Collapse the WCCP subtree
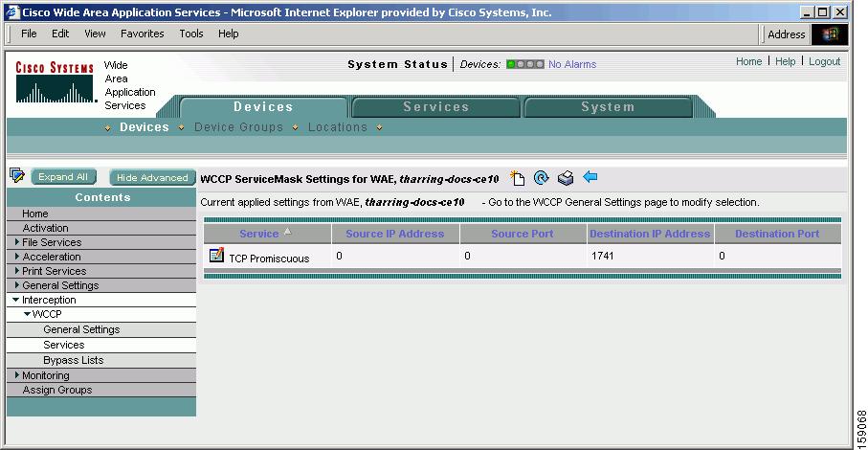 pos(27,314)
